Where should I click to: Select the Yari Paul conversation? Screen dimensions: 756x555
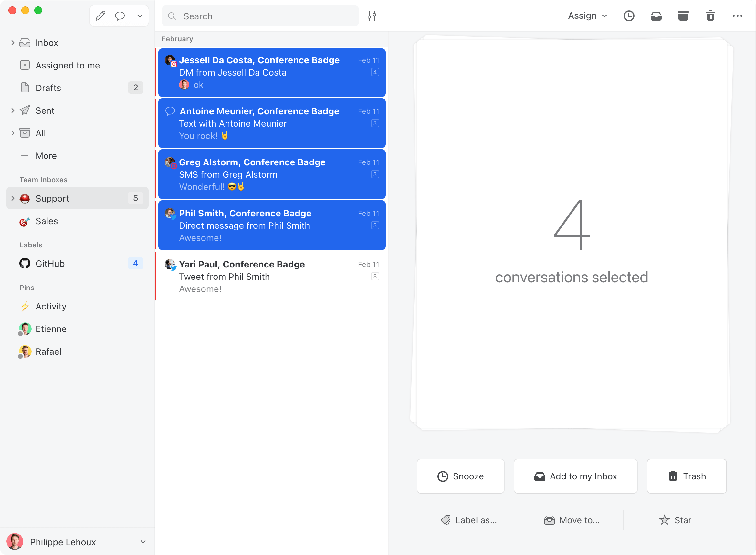click(271, 276)
